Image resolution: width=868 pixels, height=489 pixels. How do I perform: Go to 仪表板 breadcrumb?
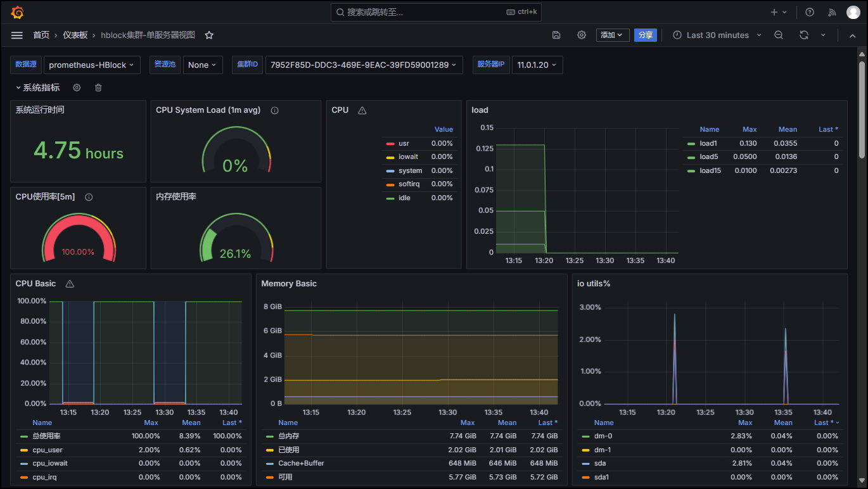coord(75,35)
